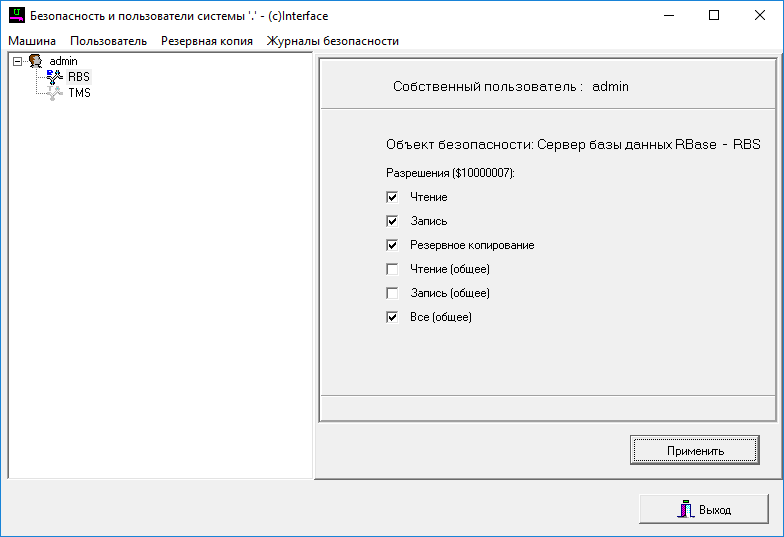Toggle Резервное копирование permission checkbox
The image size is (784, 537).
point(392,245)
